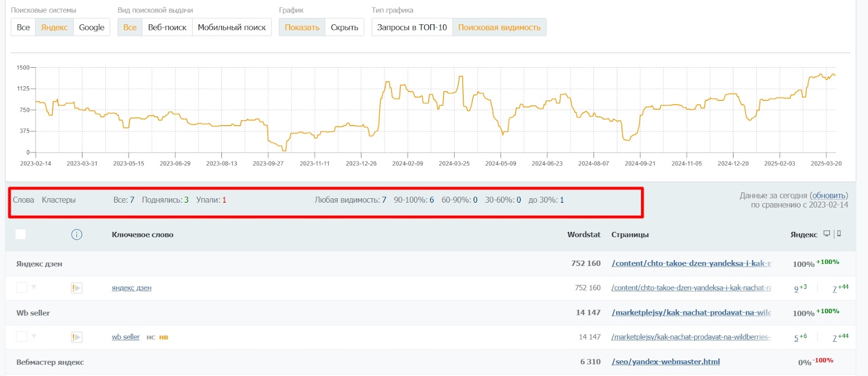868x376 pixels.
Task: Open the /seo/yandex-webmaster.html page link
Action: click(666, 362)
